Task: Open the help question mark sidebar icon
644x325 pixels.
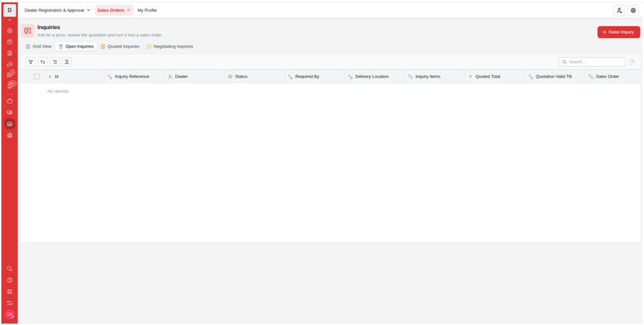Action: pyautogui.click(x=10, y=280)
